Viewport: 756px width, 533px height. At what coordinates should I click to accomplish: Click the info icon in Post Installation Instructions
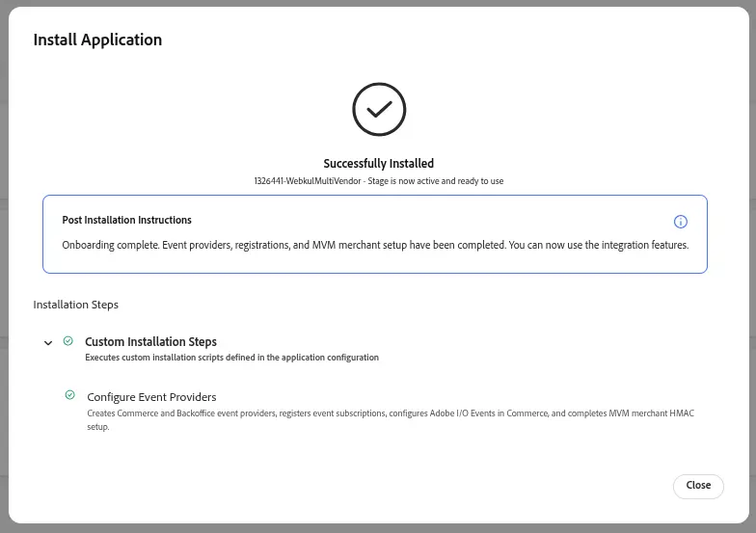coord(681,222)
